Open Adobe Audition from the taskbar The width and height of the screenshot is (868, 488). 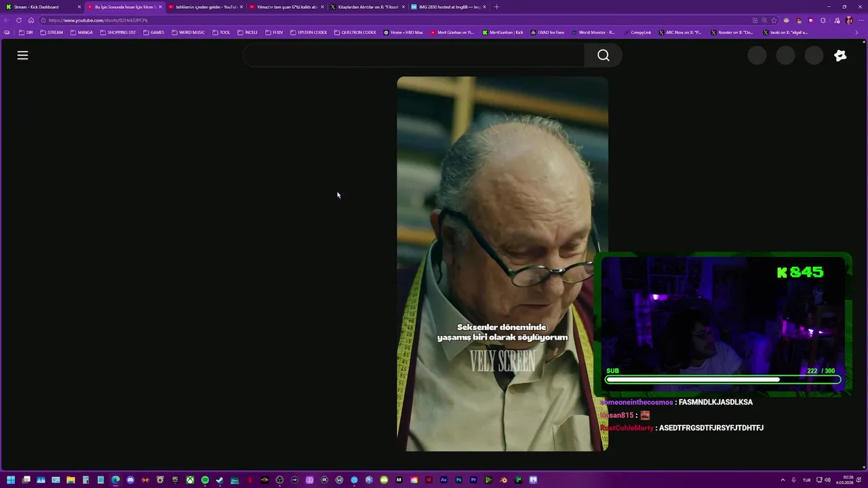pyautogui.click(x=443, y=480)
